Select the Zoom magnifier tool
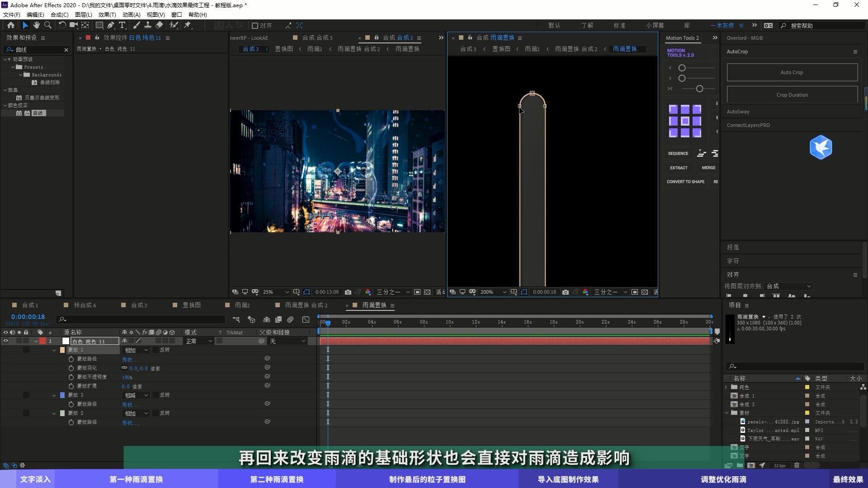Screen dimensions: 868x488 47,25
